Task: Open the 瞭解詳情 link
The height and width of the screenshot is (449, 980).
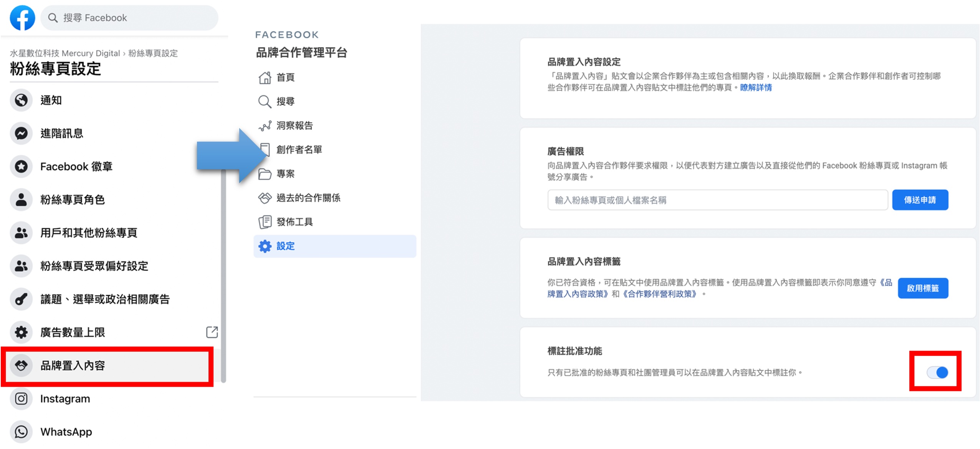Action: tap(755, 88)
